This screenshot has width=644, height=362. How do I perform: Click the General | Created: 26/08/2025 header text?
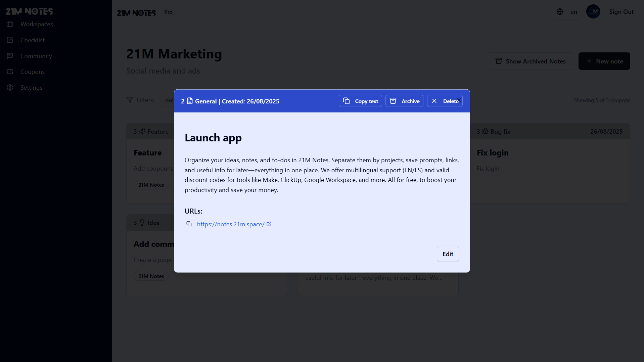pyautogui.click(x=237, y=101)
